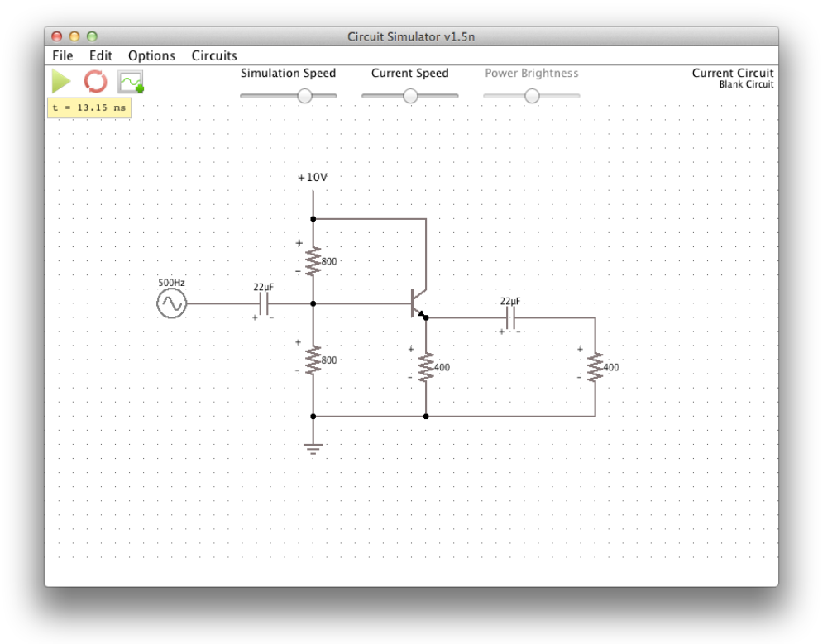Minimize the Circuit Simulator window

pos(74,36)
